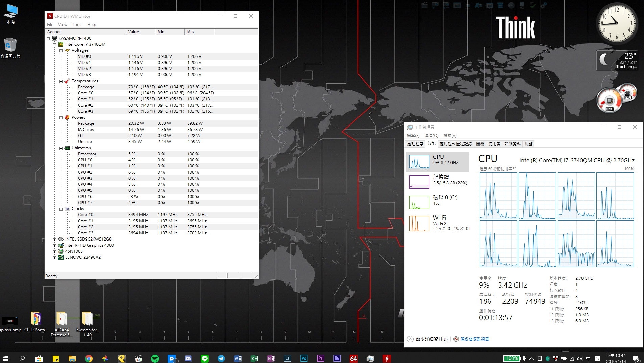Select the Wi-Fi performance entry
Viewport: 644px width, 363px height.
438,223
